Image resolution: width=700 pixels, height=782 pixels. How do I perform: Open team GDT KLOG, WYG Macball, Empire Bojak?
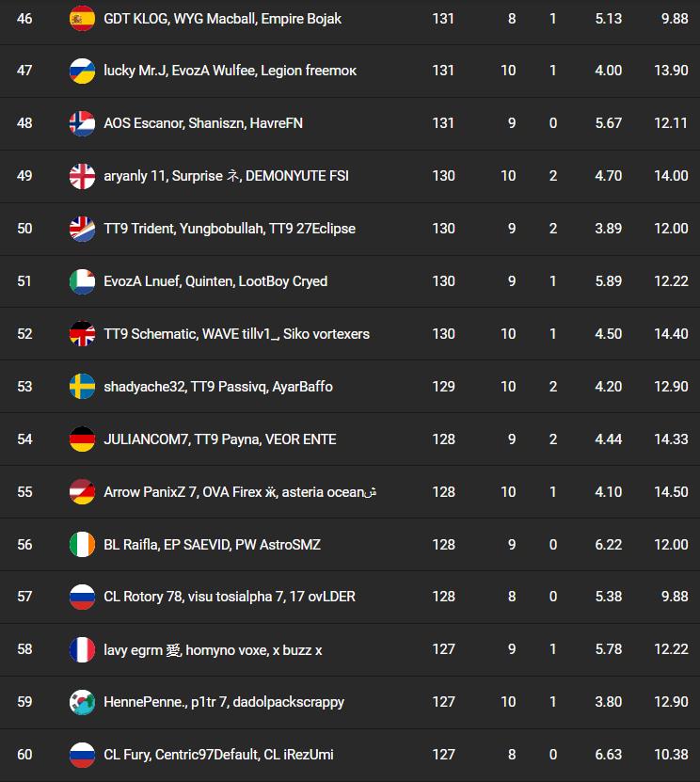(x=222, y=19)
